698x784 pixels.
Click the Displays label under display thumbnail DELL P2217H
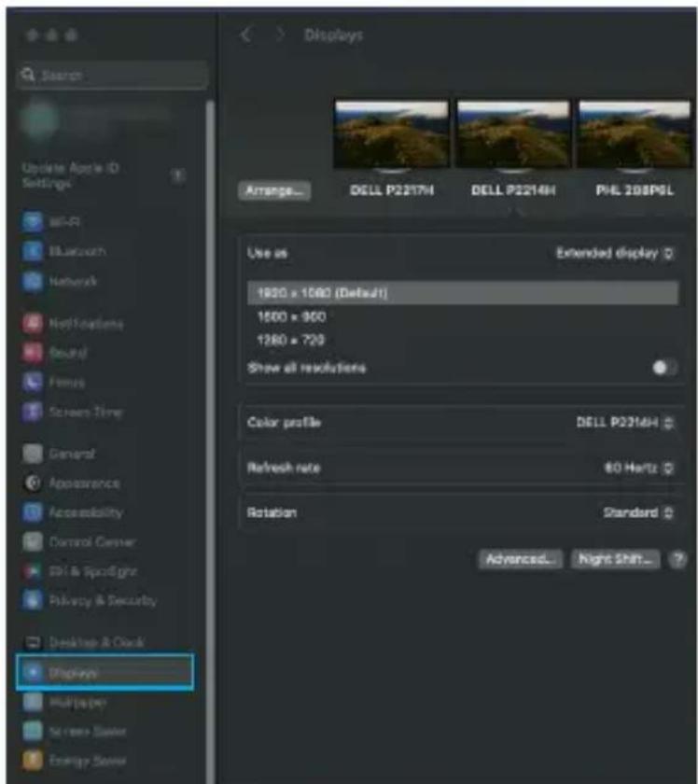[392, 190]
